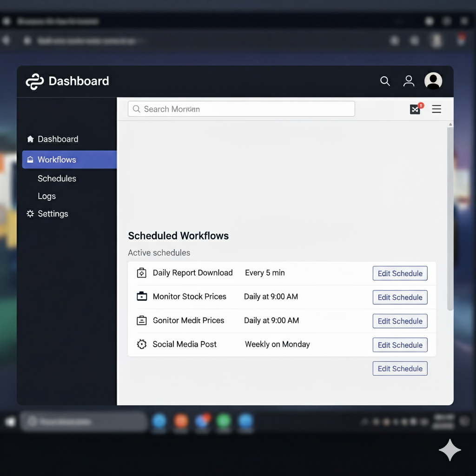Image resolution: width=476 pixels, height=476 pixels.
Task: Click the Social Media Post row icon
Action: pos(142,344)
